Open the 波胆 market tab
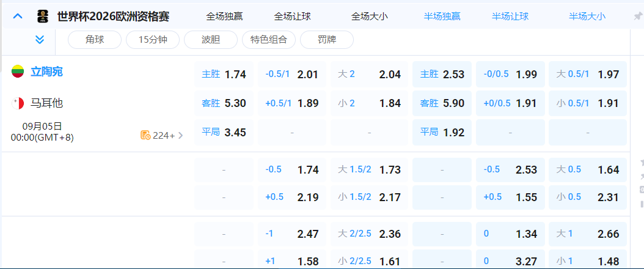 tap(210, 40)
